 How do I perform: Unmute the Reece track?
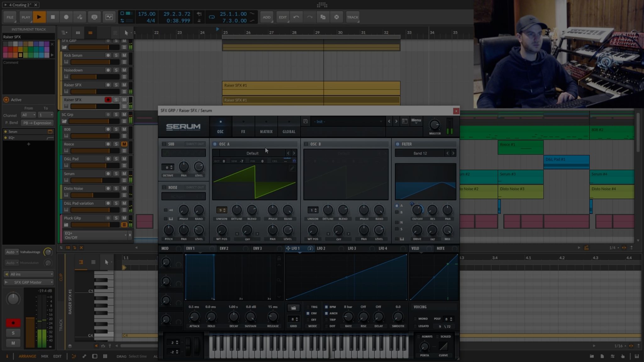coord(124,144)
